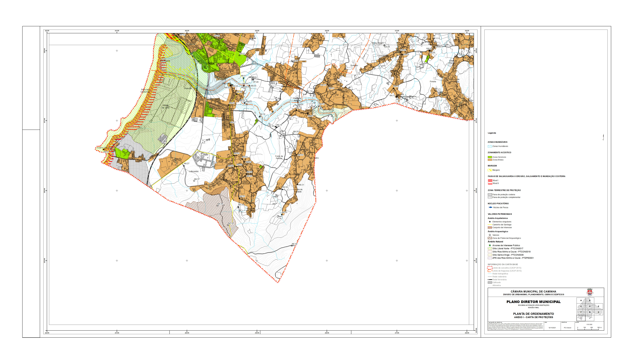Click cell H in the index map

tap(598, 312)
